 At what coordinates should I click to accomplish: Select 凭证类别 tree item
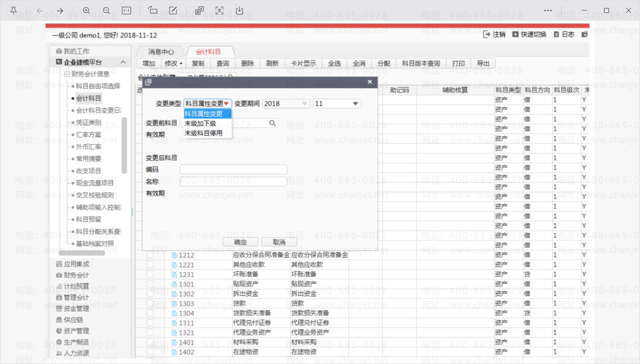point(88,122)
